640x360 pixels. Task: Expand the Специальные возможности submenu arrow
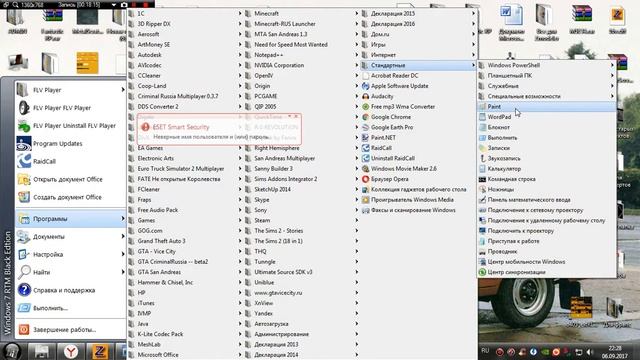point(612,96)
